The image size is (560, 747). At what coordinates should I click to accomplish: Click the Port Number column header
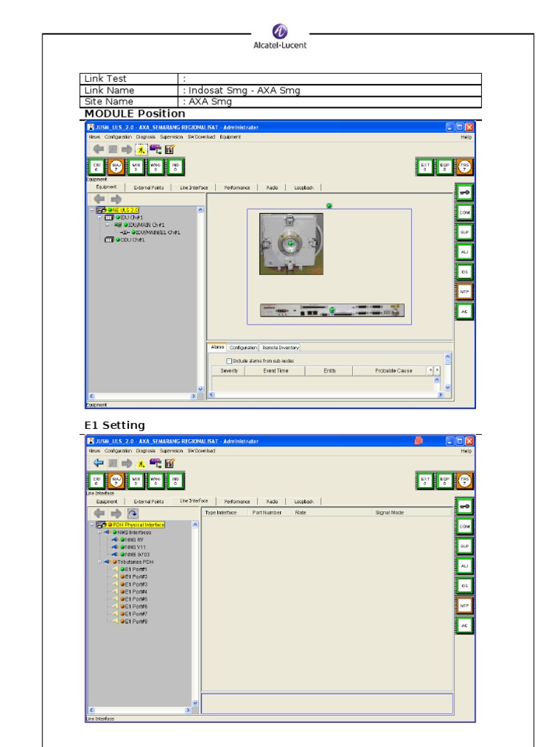click(267, 513)
